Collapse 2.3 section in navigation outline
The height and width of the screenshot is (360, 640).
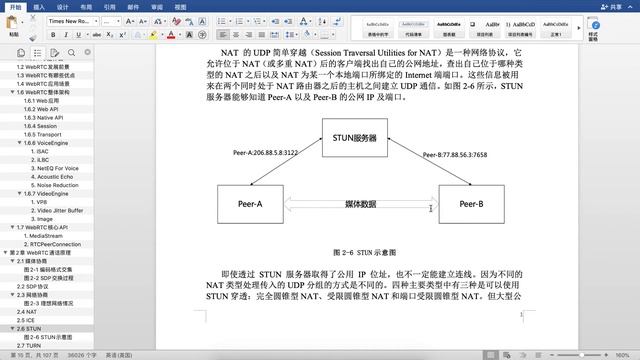[x=12, y=295]
